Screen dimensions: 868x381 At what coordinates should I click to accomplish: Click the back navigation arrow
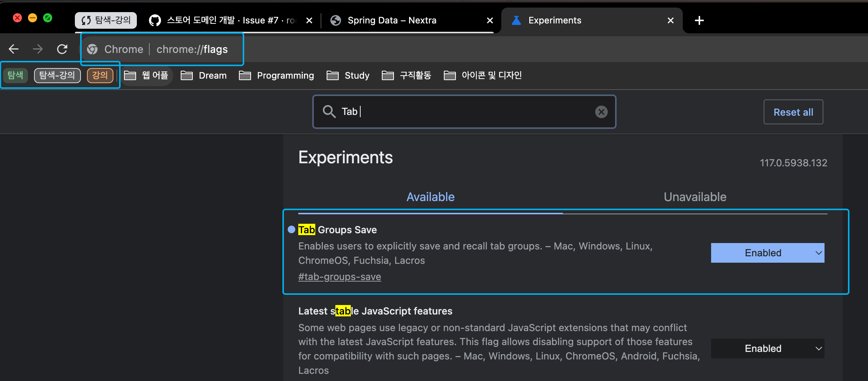[14, 49]
